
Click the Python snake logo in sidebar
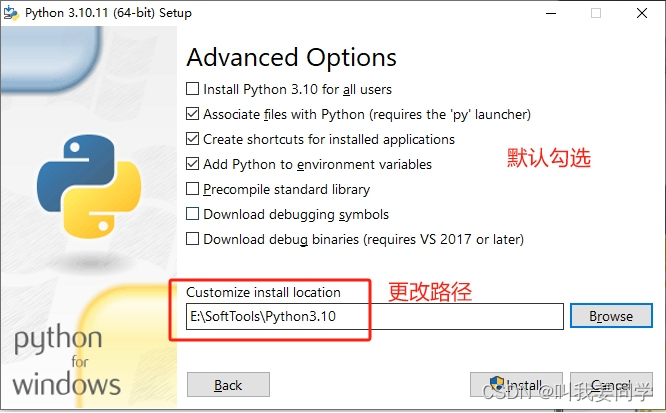click(89, 186)
